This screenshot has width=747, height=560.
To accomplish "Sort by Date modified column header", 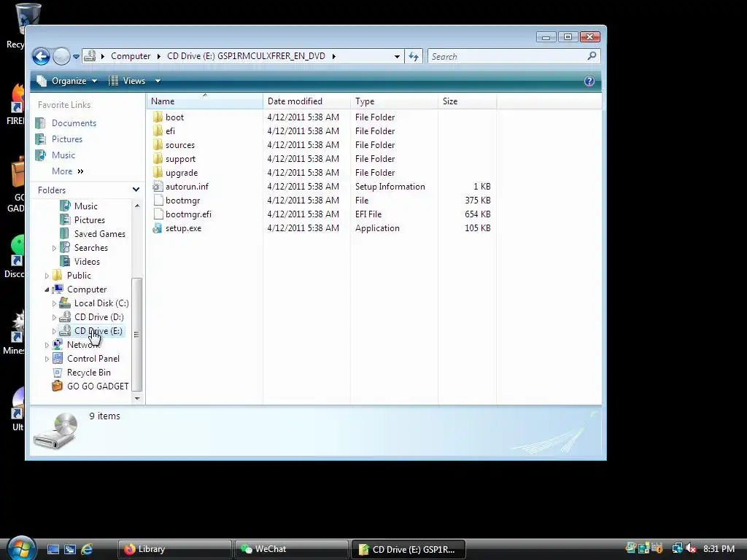I will click(x=307, y=101).
